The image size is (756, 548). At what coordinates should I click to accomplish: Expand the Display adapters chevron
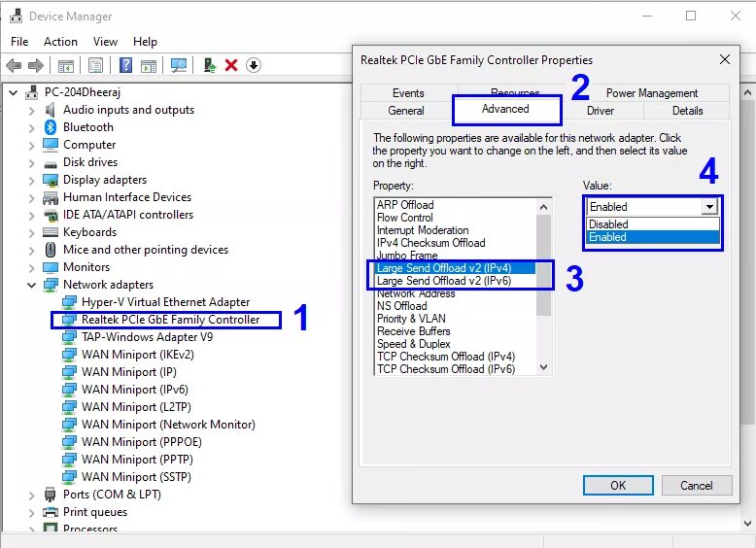(x=32, y=181)
